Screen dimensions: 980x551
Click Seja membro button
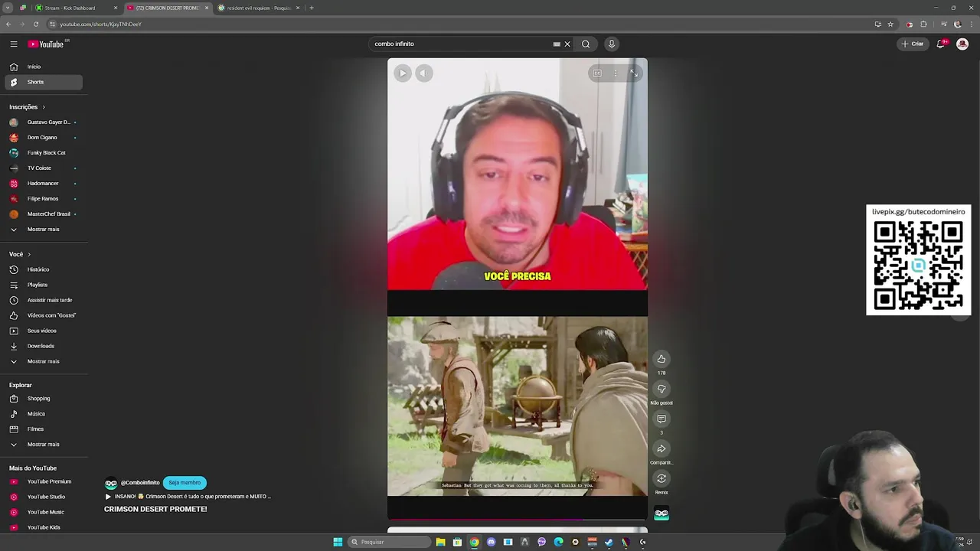tap(185, 483)
